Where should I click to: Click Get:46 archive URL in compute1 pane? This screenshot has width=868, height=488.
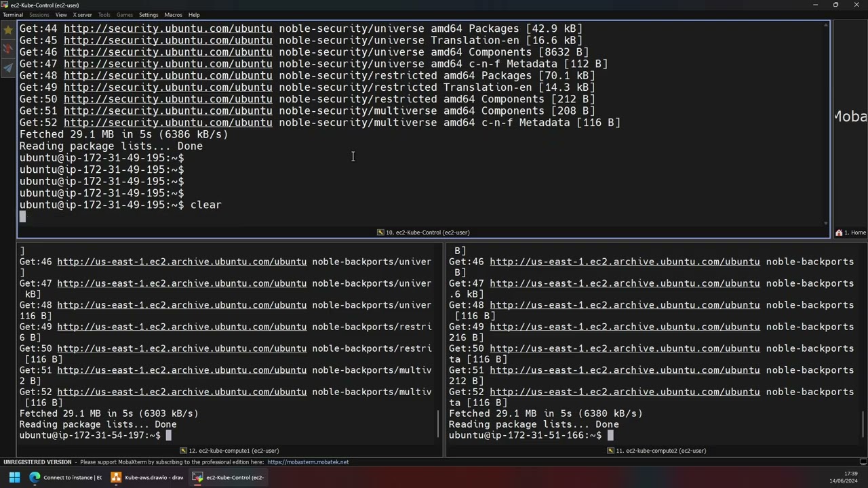(x=182, y=262)
